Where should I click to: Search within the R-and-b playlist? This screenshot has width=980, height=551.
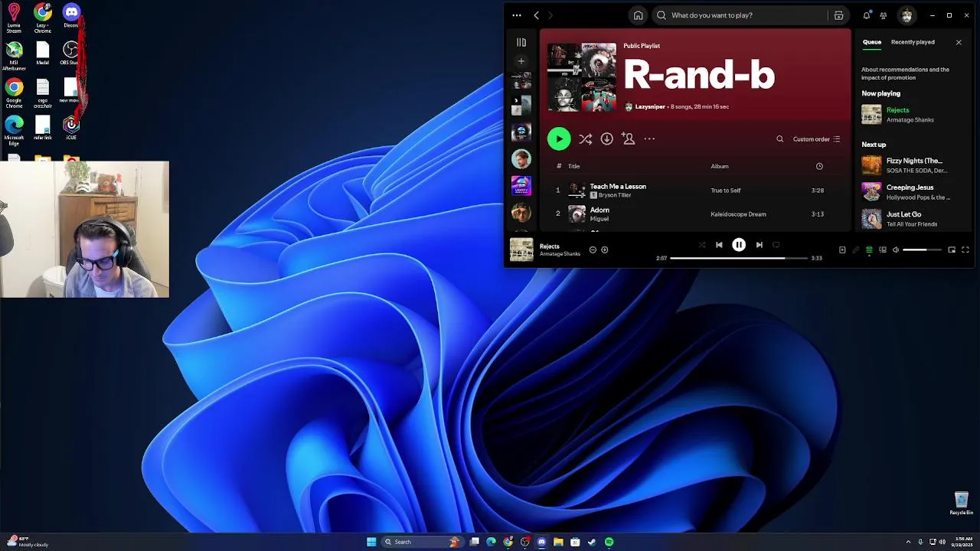[x=779, y=139]
